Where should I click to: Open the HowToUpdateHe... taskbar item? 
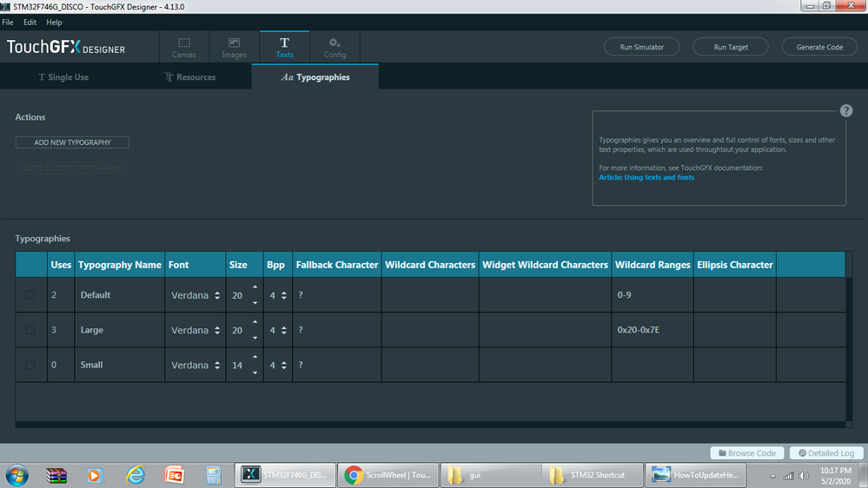[695, 475]
